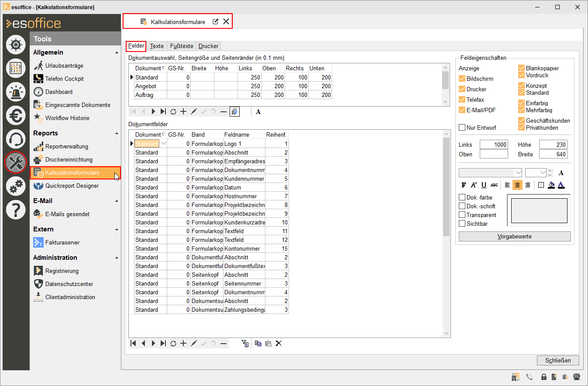Open Fakturaserver under Extern
The height and width of the screenshot is (386, 588).
click(x=62, y=243)
